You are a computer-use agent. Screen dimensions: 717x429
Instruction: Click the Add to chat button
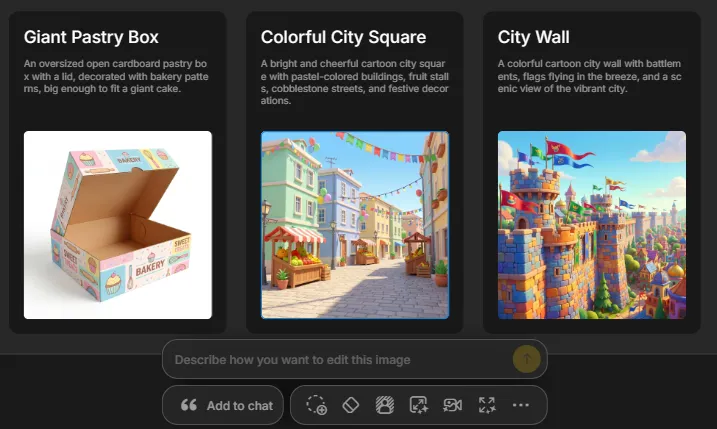click(x=223, y=405)
